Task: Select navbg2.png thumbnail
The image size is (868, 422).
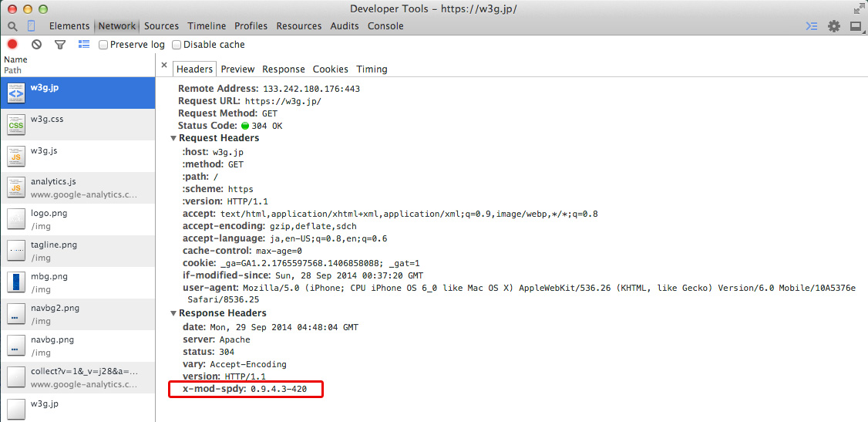Action: [x=16, y=314]
